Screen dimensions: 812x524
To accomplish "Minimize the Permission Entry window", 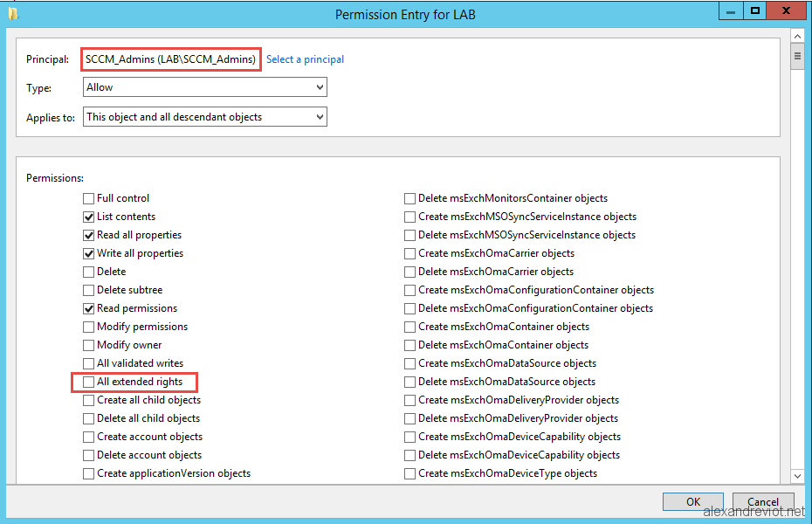I will coord(731,10).
